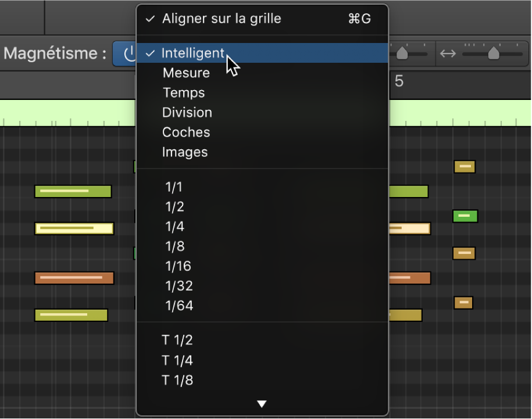Enable Temps snapping

click(x=183, y=92)
